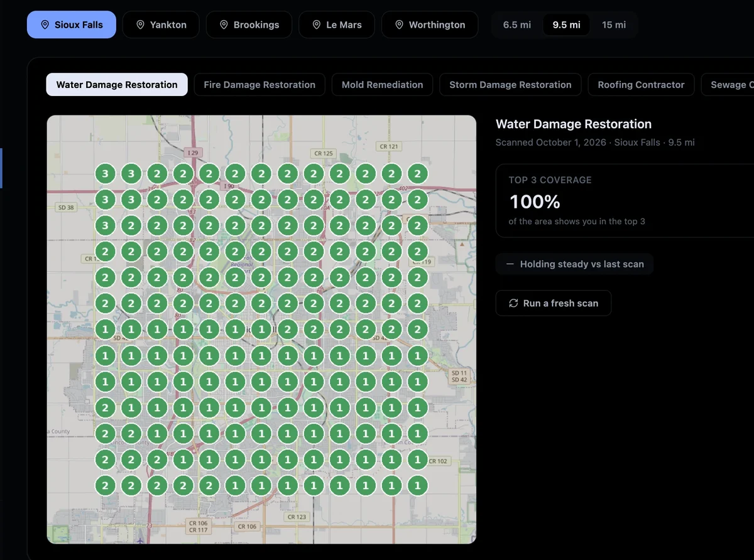
Task: Click the SD 38 road label on map
Action: [x=66, y=207]
